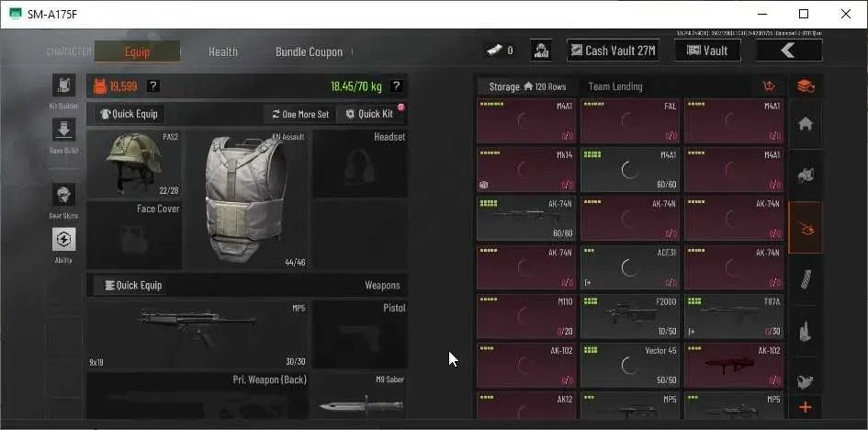Click the One More Set button

coord(300,114)
